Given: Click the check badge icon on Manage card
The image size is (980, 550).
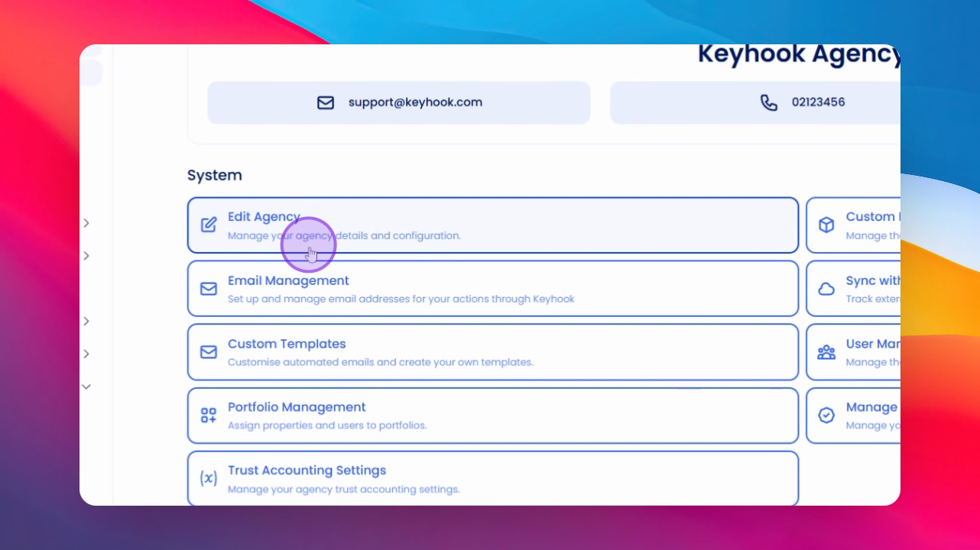Looking at the screenshot, I should point(826,416).
